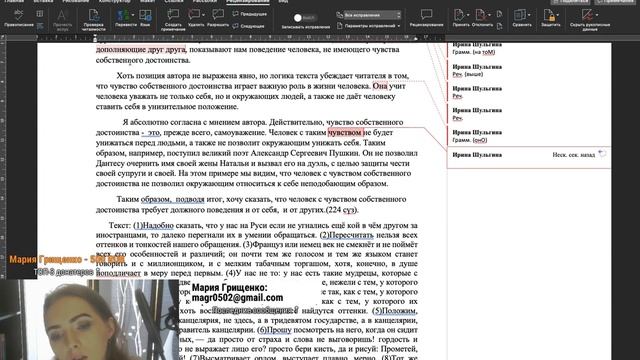Go to Предыдущее comment
Screen dimensions: 640x360
[x=249, y=14]
